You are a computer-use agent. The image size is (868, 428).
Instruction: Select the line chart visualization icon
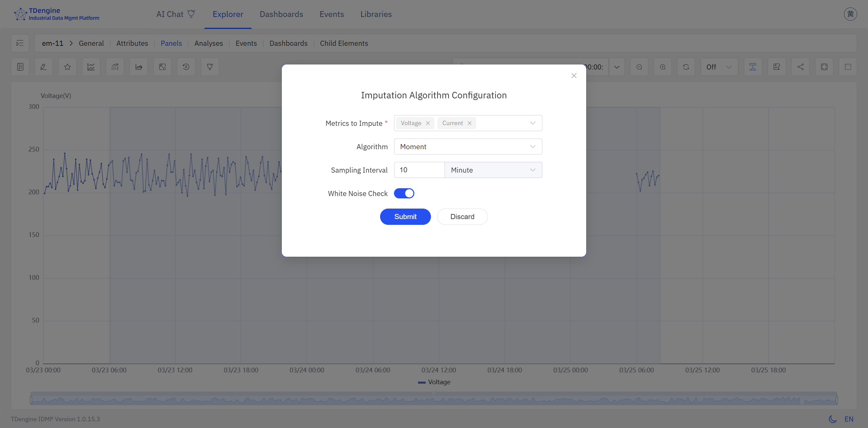91,67
